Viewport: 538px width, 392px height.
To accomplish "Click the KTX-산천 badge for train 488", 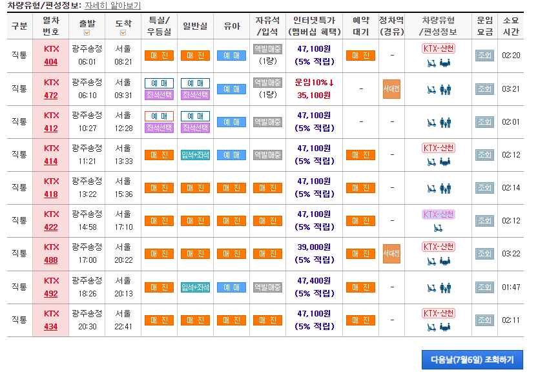I will pos(439,247).
